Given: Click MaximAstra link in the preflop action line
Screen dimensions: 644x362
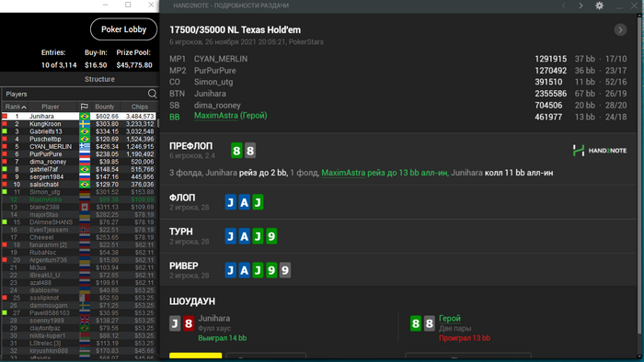Looking at the screenshot, I should pos(343,173).
